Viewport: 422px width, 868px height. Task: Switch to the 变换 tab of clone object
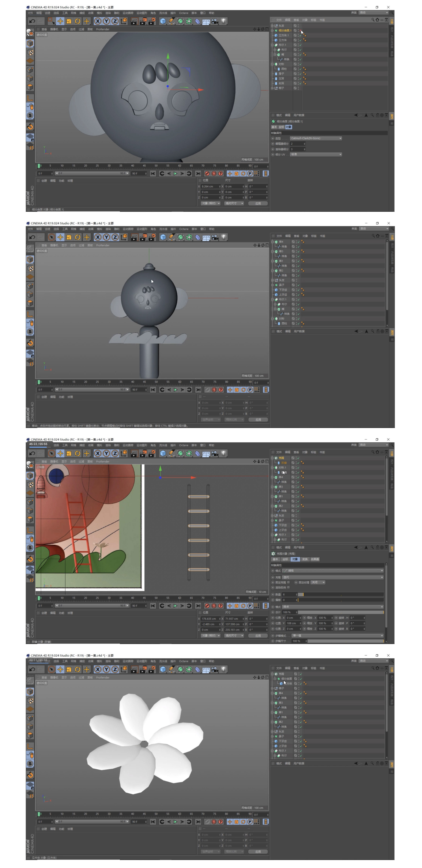305,559
